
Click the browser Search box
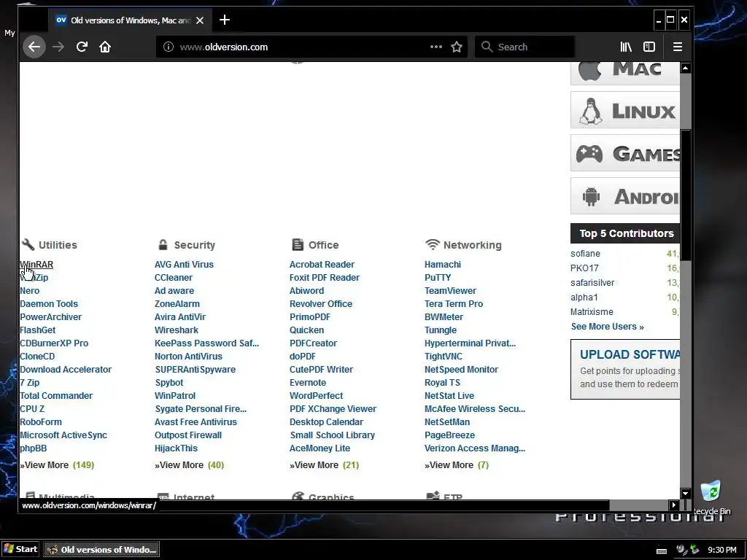[525, 47]
